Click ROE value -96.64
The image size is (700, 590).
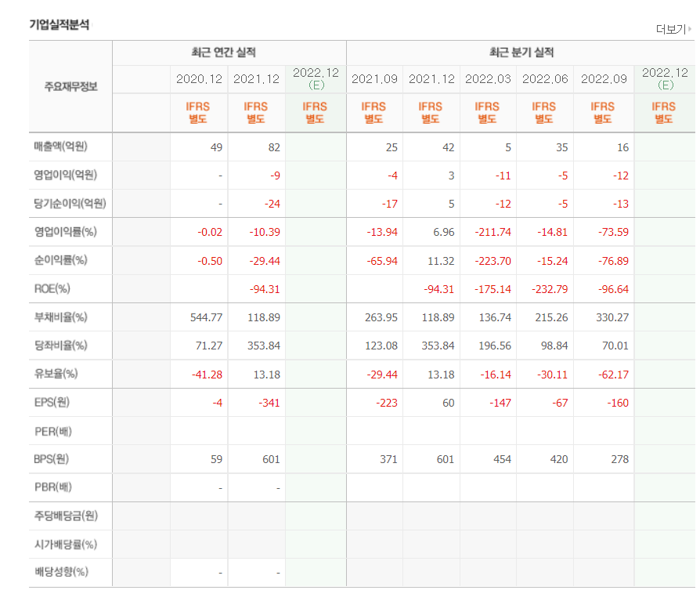[x=613, y=289]
